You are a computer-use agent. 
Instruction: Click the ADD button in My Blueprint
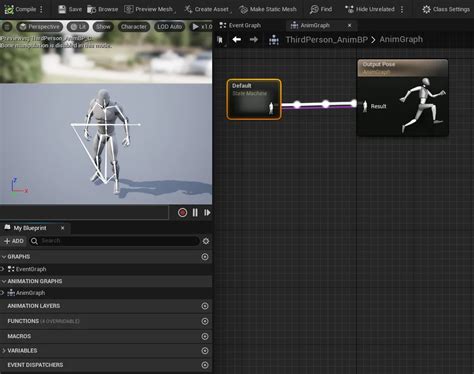(14, 241)
